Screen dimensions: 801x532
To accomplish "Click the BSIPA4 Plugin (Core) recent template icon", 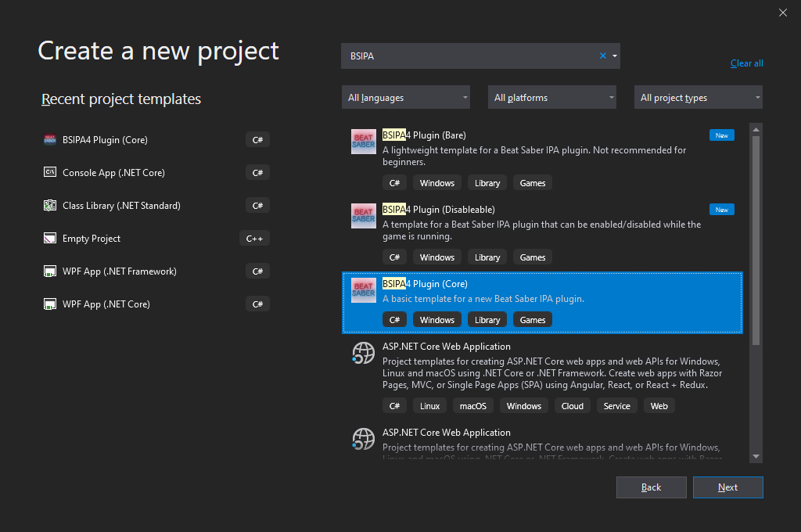I will (50, 139).
